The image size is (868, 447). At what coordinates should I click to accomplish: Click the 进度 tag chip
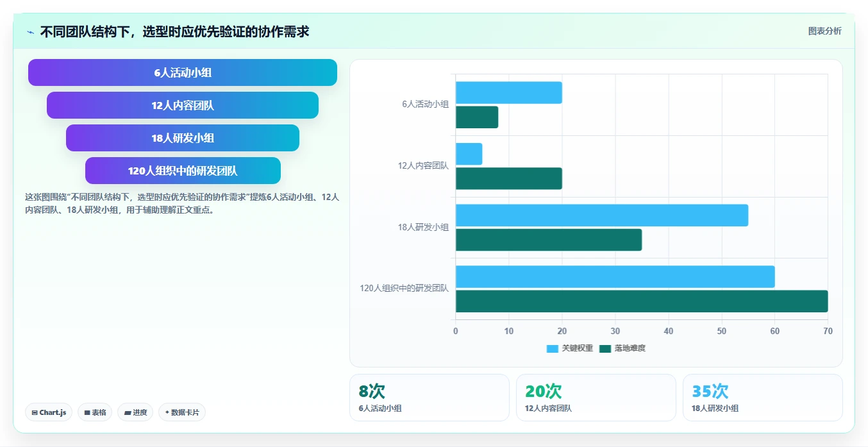click(x=135, y=412)
